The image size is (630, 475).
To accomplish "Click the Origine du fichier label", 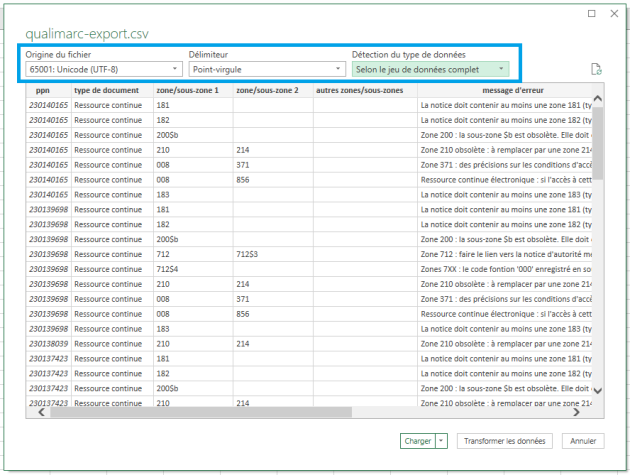I will (x=58, y=55).
